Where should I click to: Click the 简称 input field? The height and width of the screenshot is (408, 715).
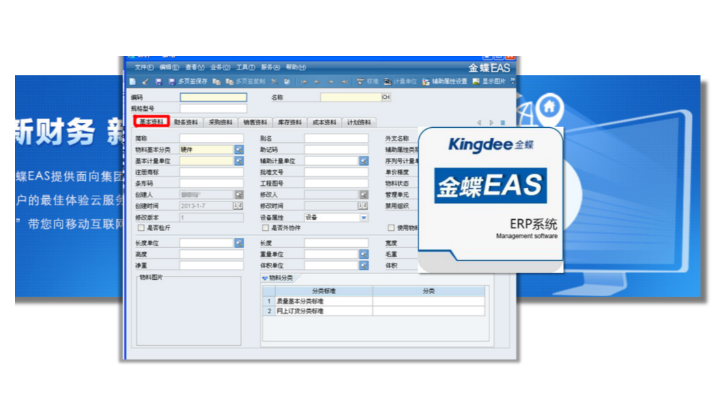pos(212,138)
